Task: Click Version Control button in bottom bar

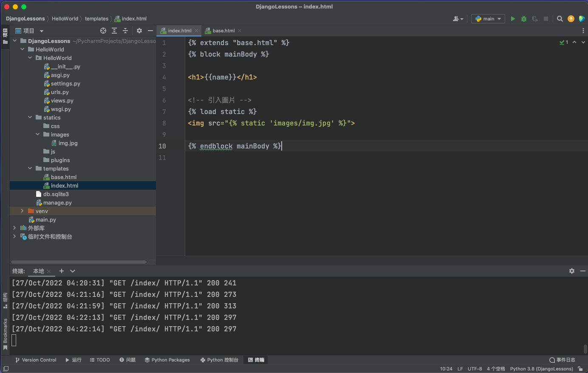Action: click(36, 360)
